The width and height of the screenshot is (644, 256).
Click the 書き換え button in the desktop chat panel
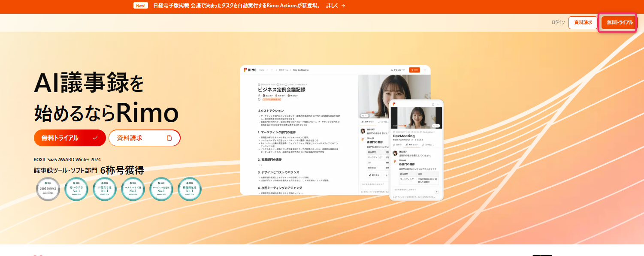374,175
